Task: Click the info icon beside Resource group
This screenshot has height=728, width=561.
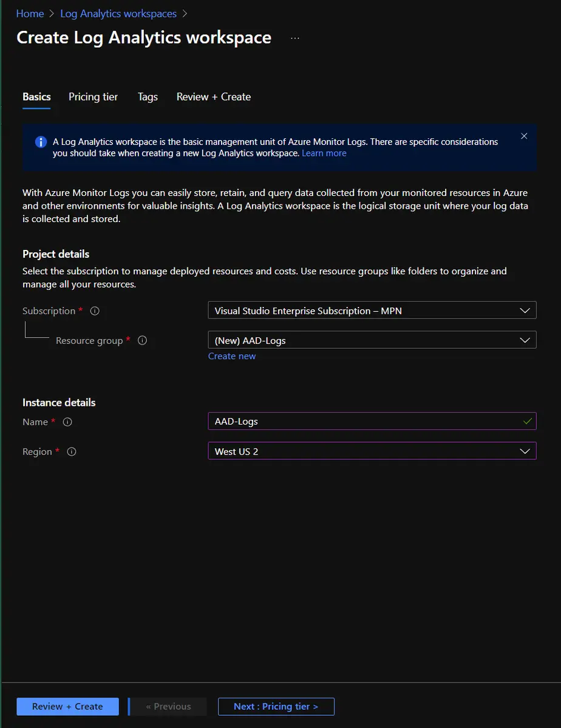Action: tap(142, 341)
